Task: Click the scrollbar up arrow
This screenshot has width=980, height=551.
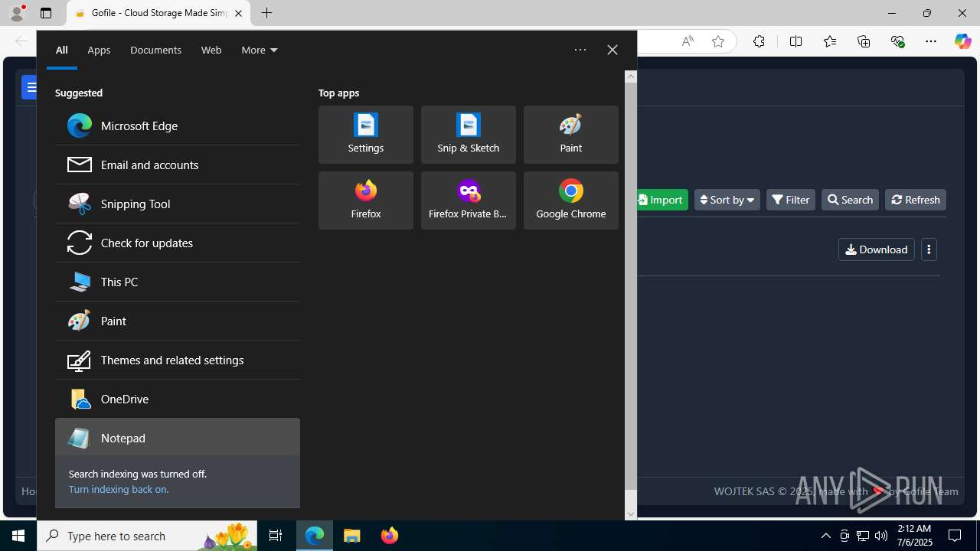Action: click(x=631, y=76)
